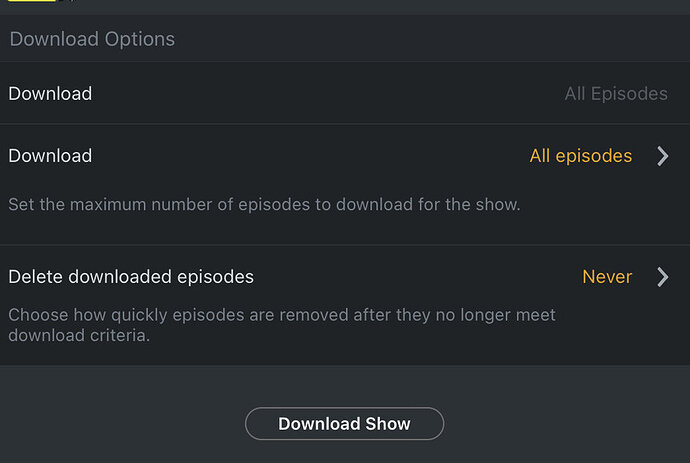The width and height of the screenshot is (690, 463).
Task: Open the "Delete downloaded episodes" setting label
Action: click(x=131, y=277)
